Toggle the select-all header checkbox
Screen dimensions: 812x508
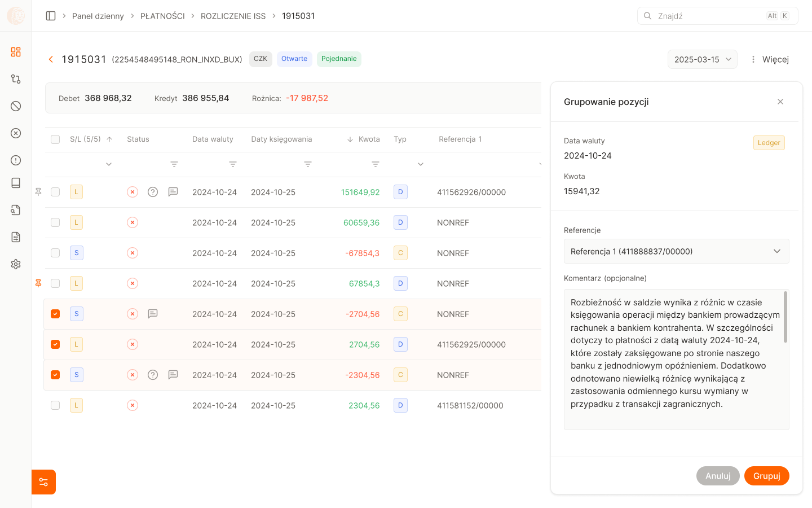pos(55,139)
